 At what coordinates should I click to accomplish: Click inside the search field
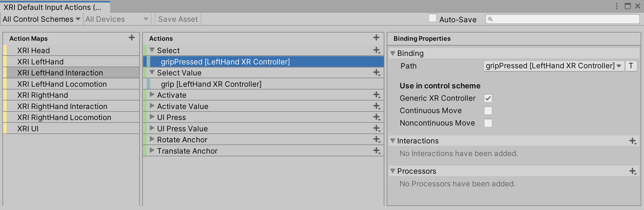coord(561,19)
